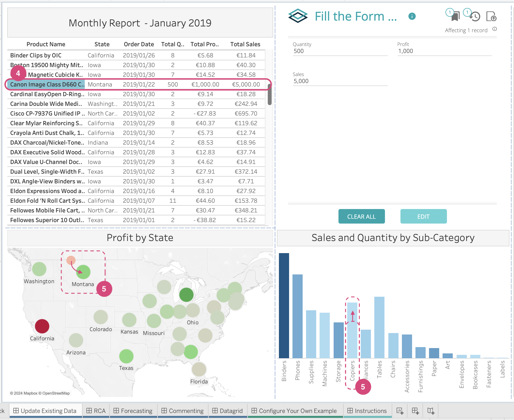Select the Crayola Anti Dust Chalk row

[136, 133]
